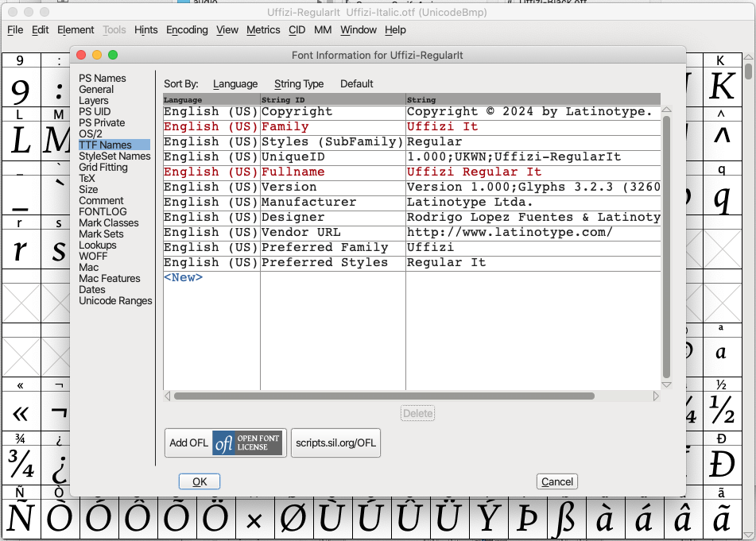Open the Edit menu

click(40, 30)
